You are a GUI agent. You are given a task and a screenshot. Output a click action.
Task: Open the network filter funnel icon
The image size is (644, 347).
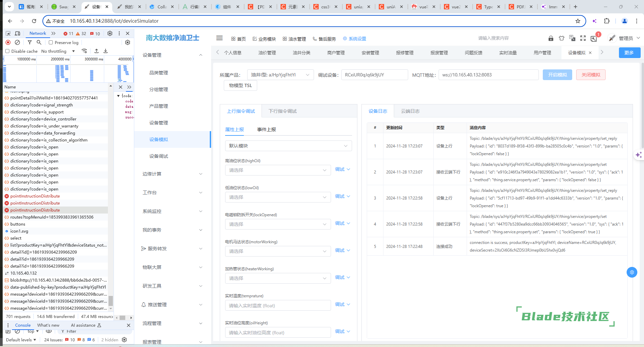30,42
